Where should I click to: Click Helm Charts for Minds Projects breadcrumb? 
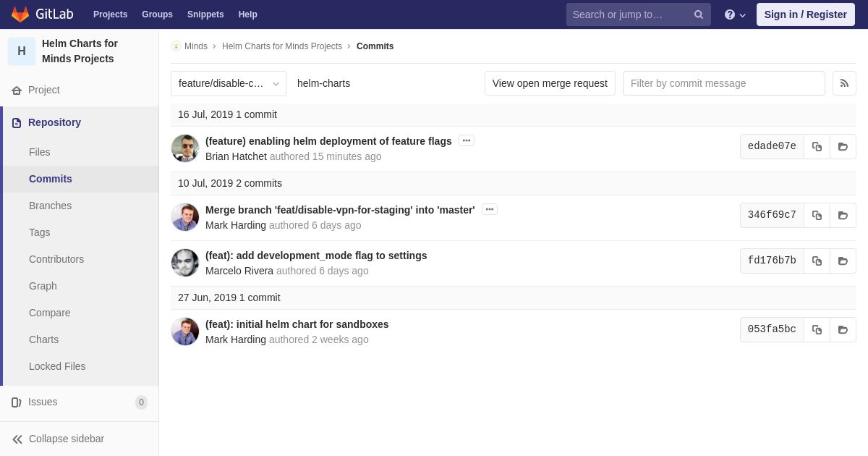click(282, 46)
